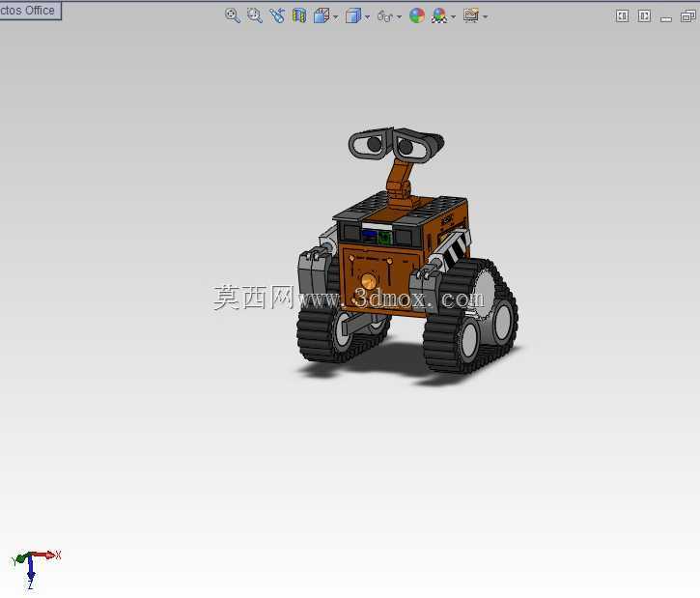Select the round button on robot chest panel
The image size is (700, 598).
coord(369,281)
